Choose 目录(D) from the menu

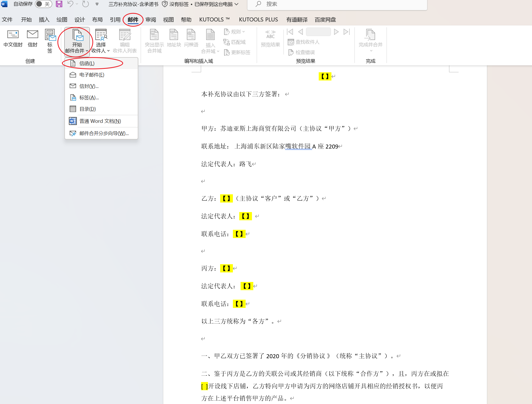(x=101, y=109)
